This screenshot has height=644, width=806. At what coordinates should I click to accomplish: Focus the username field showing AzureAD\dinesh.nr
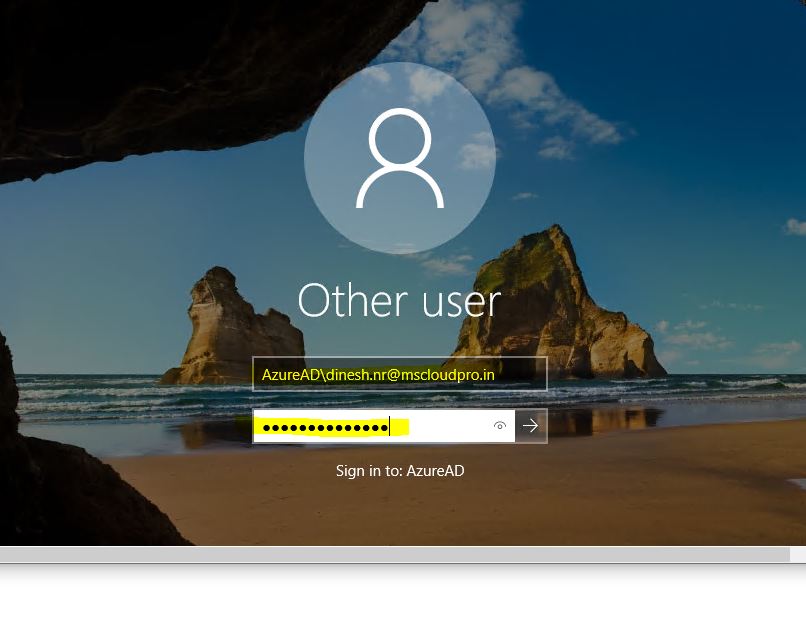tap(399, 374)
